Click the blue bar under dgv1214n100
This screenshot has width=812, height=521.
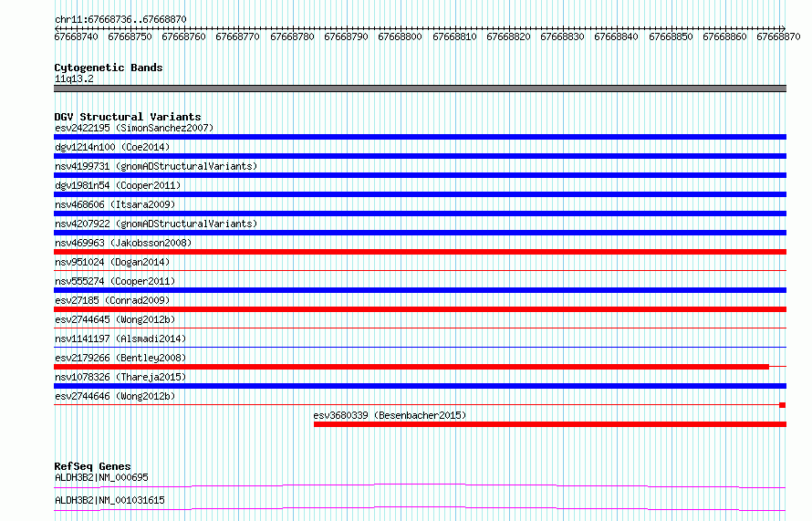420,156
